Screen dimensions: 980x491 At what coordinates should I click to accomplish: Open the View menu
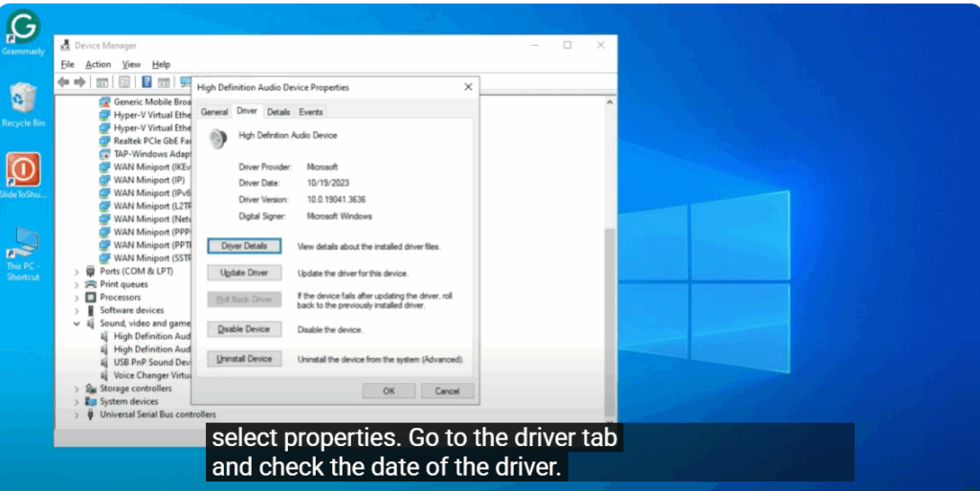click(131, 64)
